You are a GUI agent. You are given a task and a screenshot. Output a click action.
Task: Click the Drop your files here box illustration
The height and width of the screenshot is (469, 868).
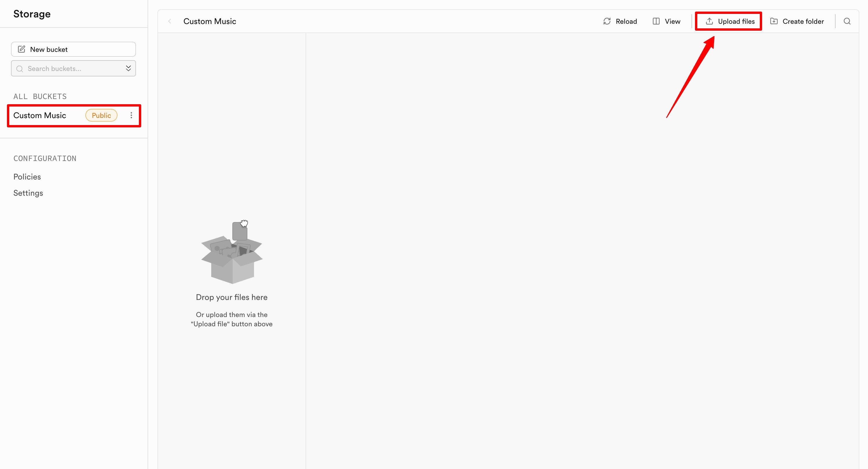tap(232, 252)
